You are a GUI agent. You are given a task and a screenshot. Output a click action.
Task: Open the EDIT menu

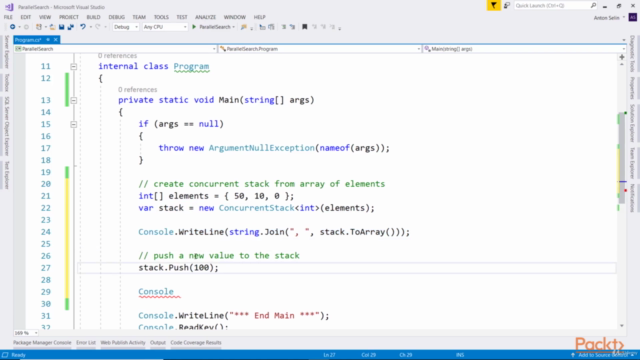tap(25, 17)
